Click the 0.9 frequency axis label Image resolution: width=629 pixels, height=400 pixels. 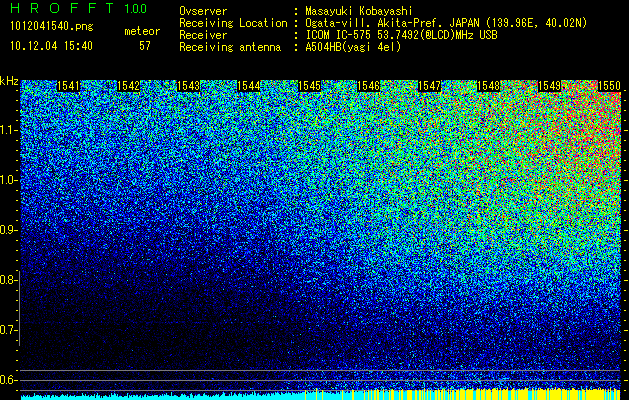pos(8,230)
